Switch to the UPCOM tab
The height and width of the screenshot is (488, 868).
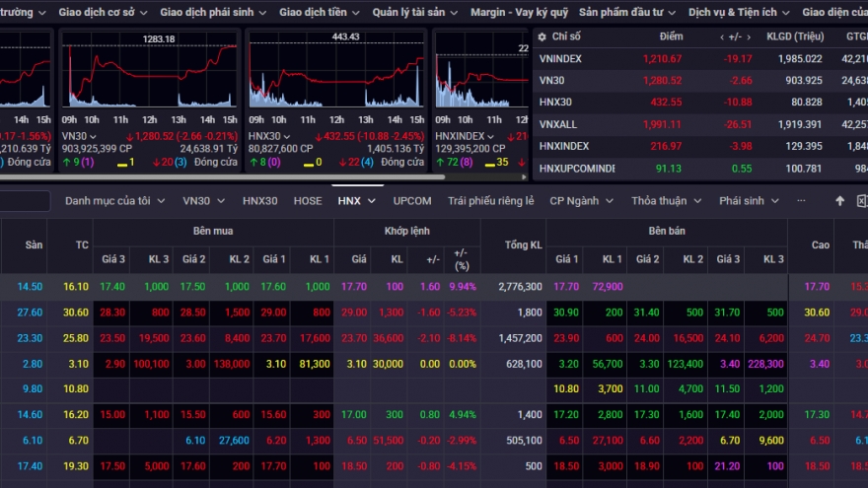click(412, 201)
